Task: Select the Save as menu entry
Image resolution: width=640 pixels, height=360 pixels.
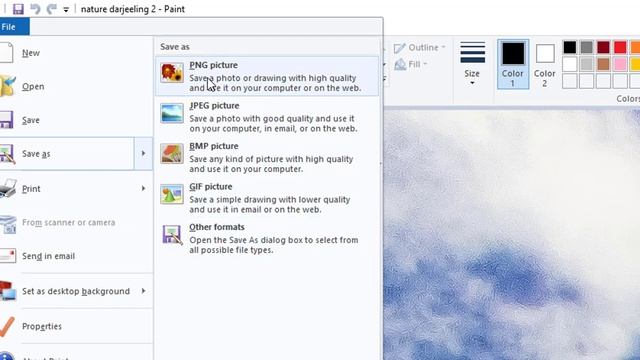Action: (x=67, y=153)
